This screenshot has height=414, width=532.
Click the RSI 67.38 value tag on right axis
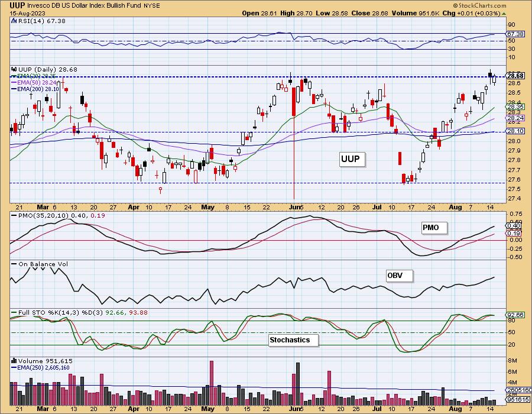(x=515, y=34)
